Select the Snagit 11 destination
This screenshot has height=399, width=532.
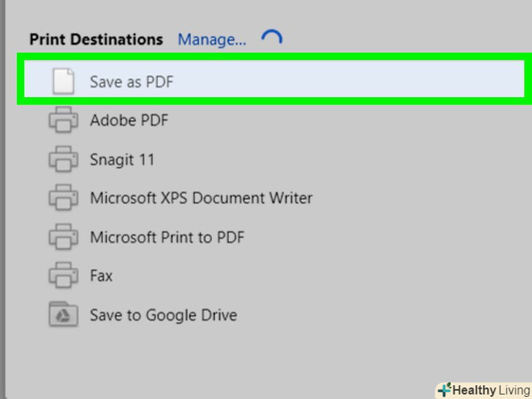point(122,159)
